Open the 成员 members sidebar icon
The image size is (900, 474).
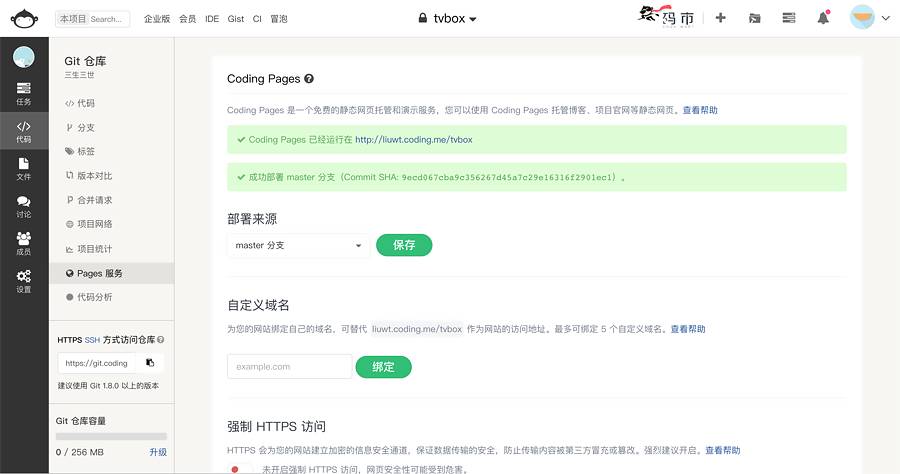[24, 244]
